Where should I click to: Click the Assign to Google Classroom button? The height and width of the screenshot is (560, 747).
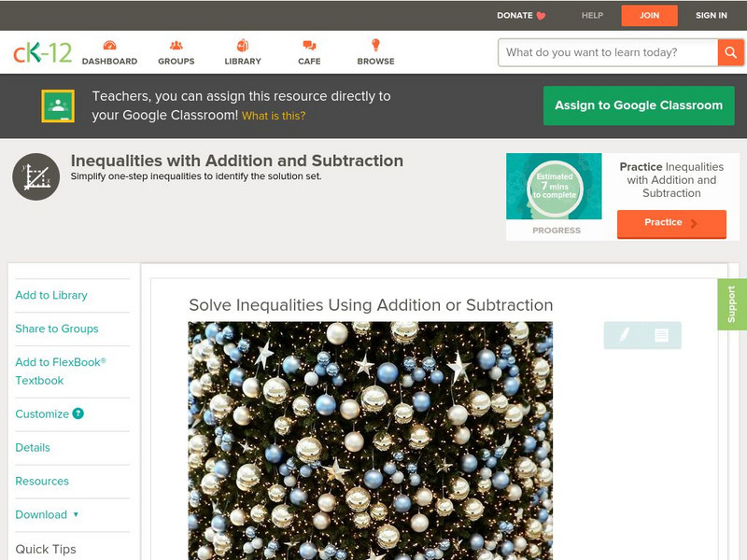click(x=639, y=105)
